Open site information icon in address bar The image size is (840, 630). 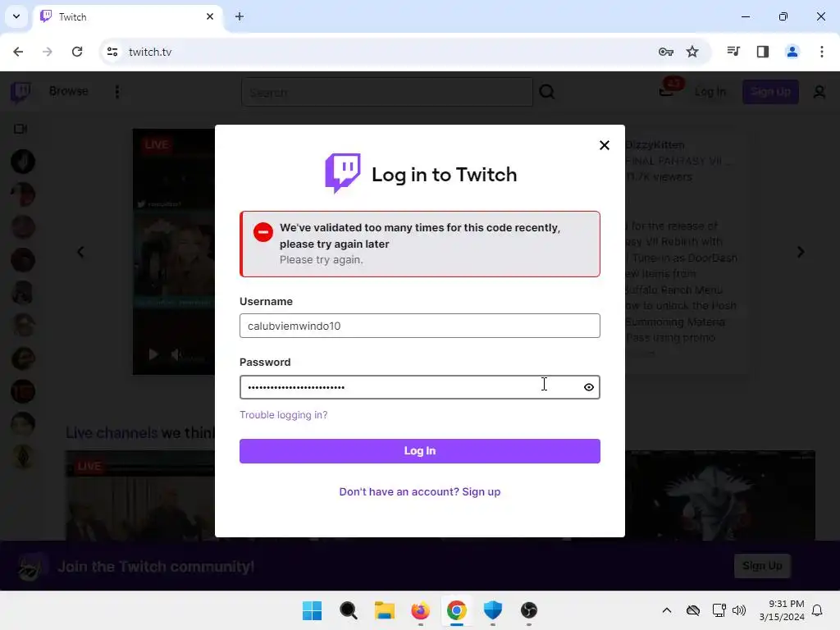coord(112,52)
